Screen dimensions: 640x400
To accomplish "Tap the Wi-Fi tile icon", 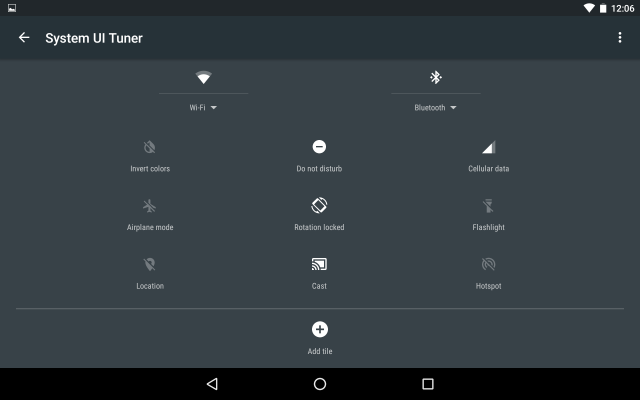I will 203,77.
